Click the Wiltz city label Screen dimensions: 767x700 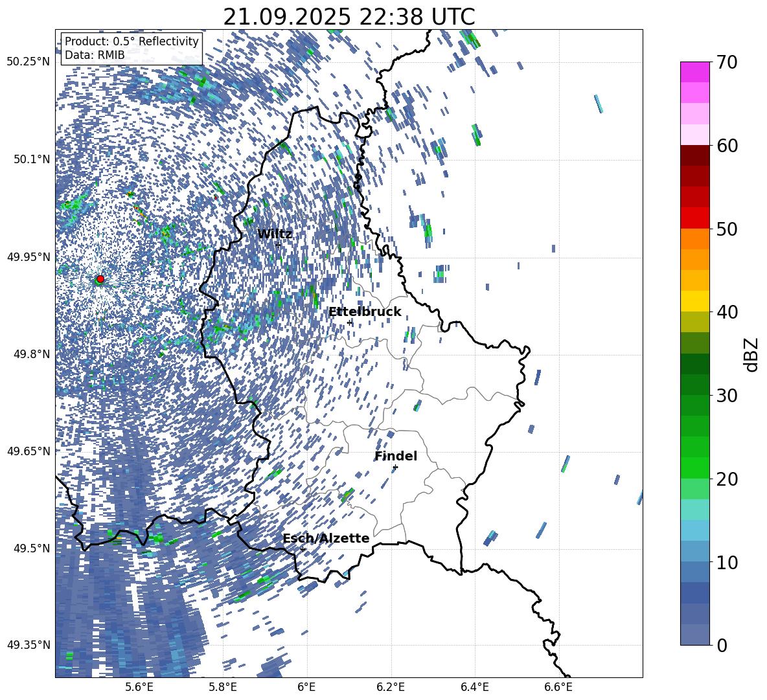coord(275,234)
